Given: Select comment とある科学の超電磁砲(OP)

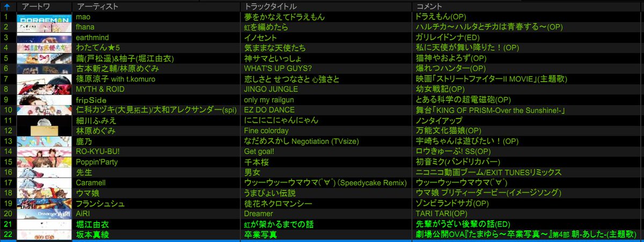Looking at the screenshot, I should pyautogui.click(x=464, y=100).
